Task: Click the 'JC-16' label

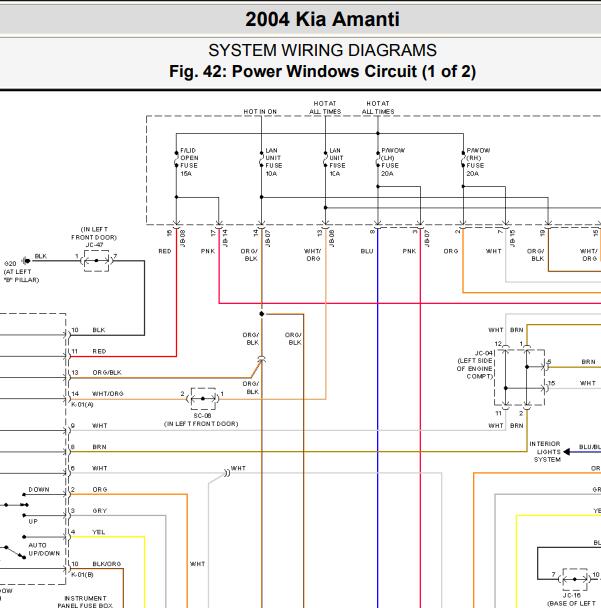Action: (572, 595)
